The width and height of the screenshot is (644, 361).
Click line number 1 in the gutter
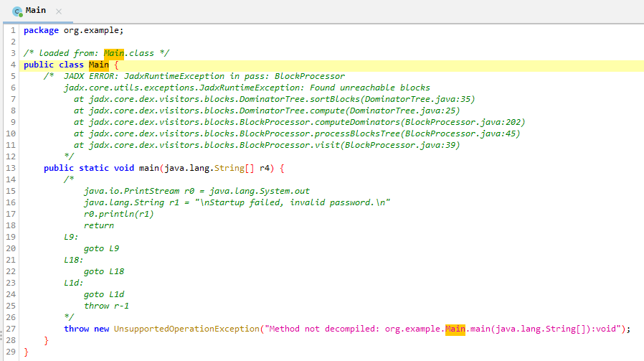(x=13, y=30)
